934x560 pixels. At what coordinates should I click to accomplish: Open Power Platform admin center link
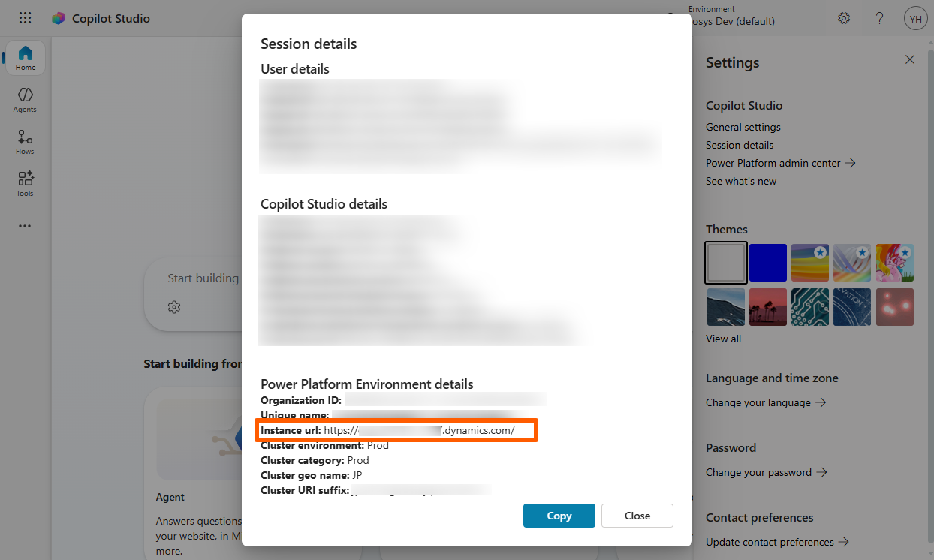[x=781, y=163]
